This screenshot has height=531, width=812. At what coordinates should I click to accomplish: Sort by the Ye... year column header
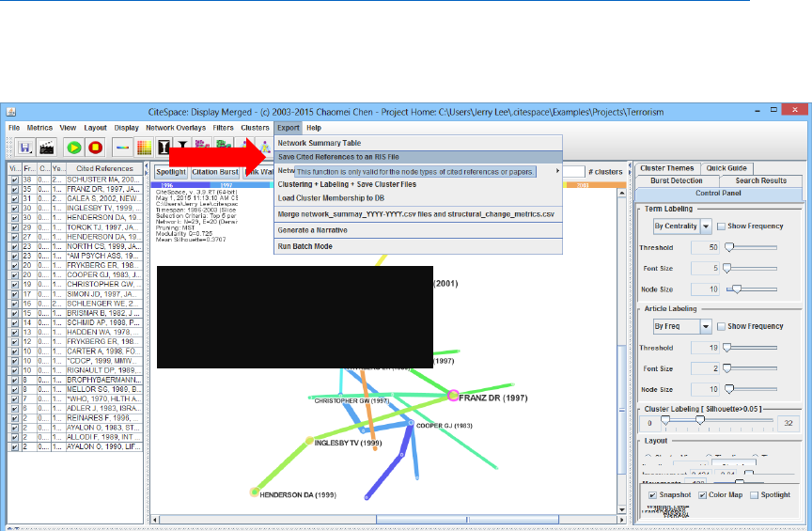pyautogui.click(x=58, y=168)
